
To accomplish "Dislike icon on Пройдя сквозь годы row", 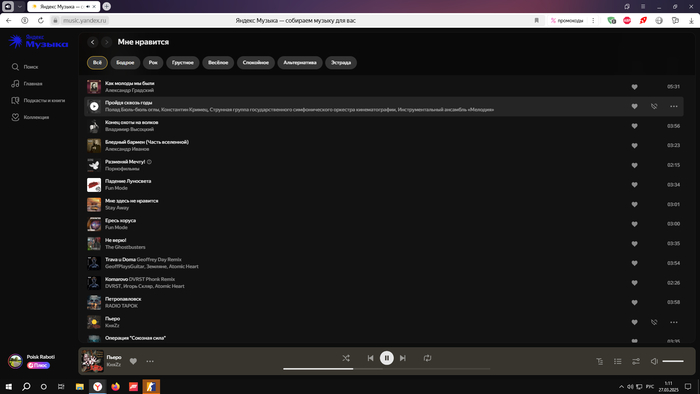I will tap(654, 106).
